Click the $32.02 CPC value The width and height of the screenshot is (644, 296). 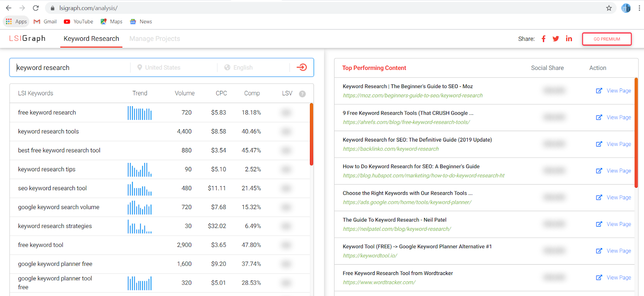click(217, 226)
